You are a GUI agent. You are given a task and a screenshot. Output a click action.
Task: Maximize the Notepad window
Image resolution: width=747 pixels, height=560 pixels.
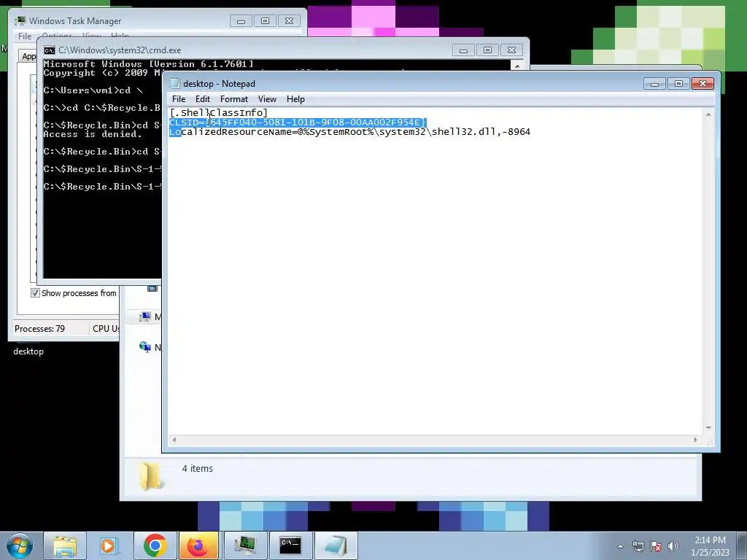tap(678, 84)
